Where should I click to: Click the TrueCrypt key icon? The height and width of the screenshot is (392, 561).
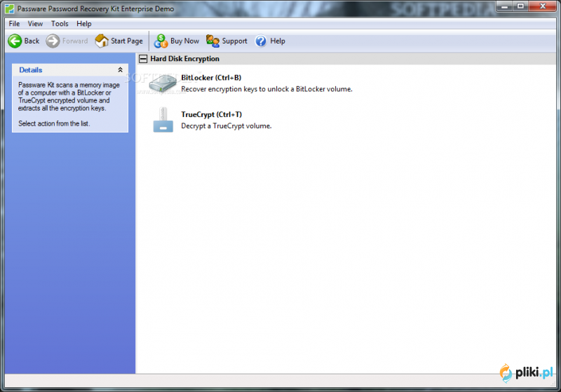click(x=163, y=120)
